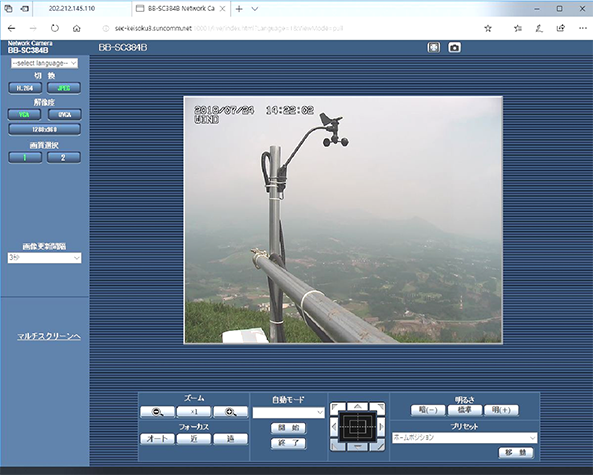
Task: Click the auto focus オート button
Action: [157, 439]
